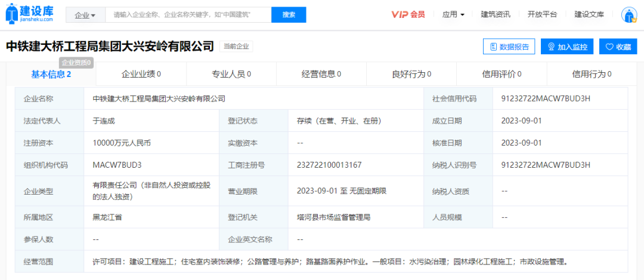Click 登记机关 value 塔河县市场监督管理局
This screenshot has height=280, width=644.
pos(333,217)
